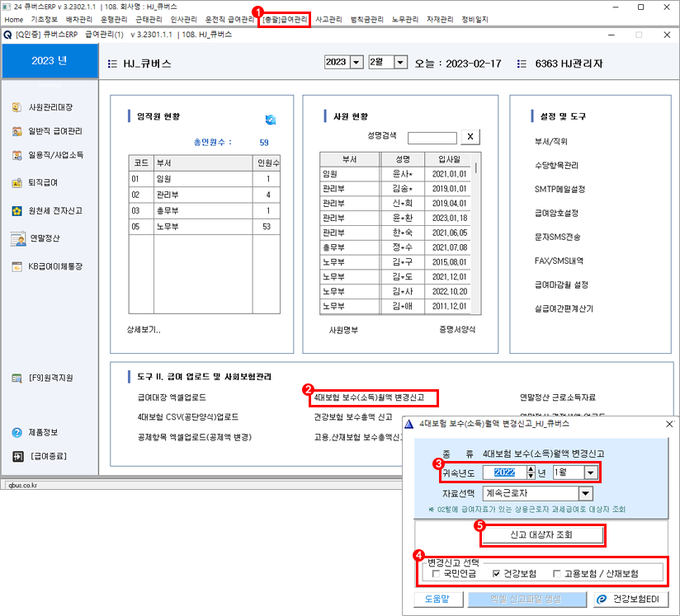Screen dimensions: 680x616
Task: Check the 국민연금 checkbox
Action: (437, 573)
